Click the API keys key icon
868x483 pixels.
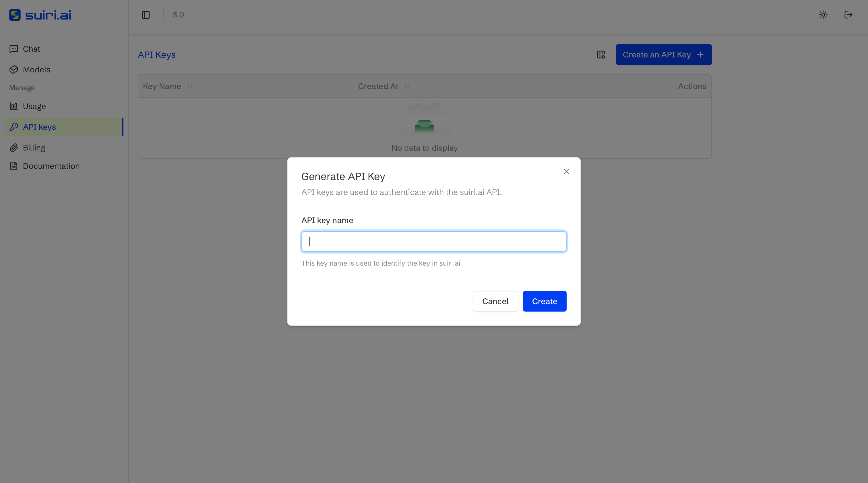14,127
